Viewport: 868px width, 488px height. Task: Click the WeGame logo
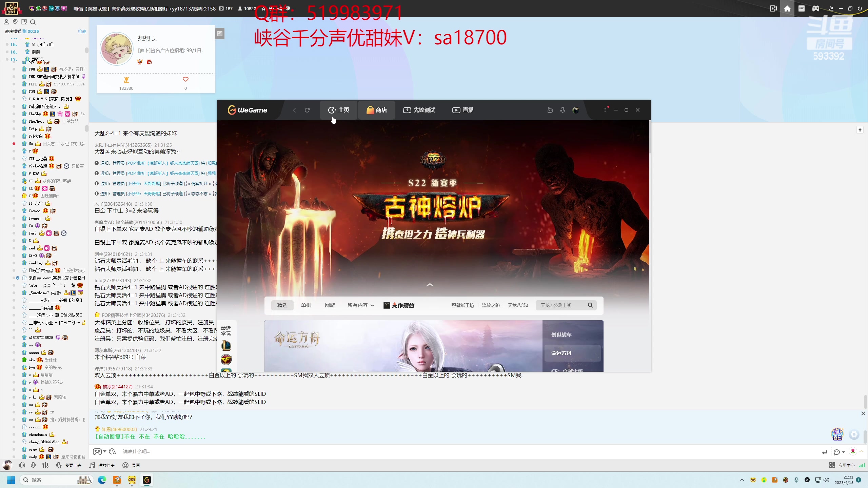click(248, 110)
